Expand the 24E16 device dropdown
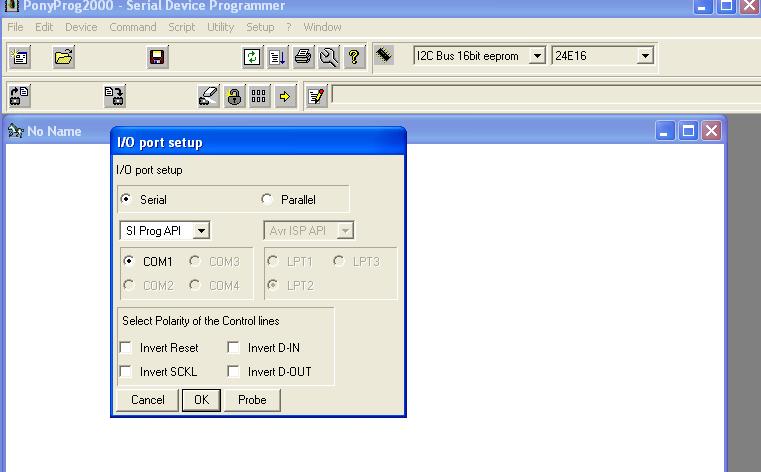 645,56
